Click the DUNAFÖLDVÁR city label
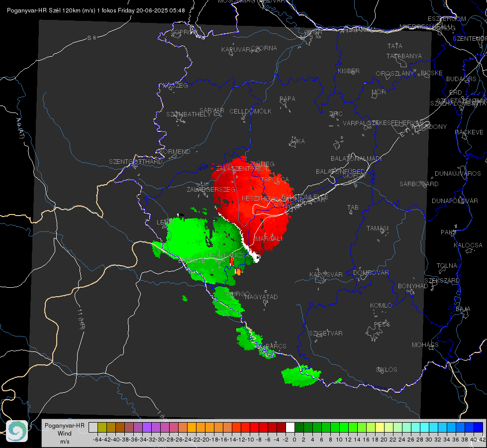Viewport: 487px width, 448px height. [x=455, y=201]
